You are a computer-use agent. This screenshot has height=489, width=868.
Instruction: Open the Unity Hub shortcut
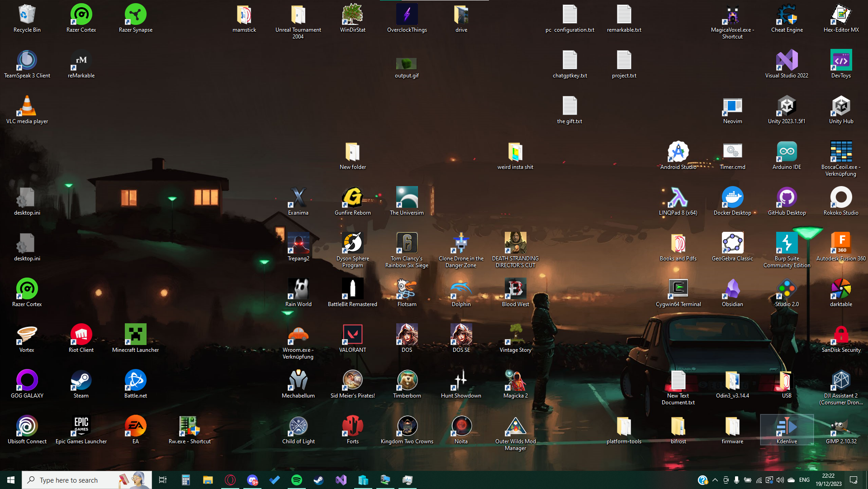(x=841, y=110)
